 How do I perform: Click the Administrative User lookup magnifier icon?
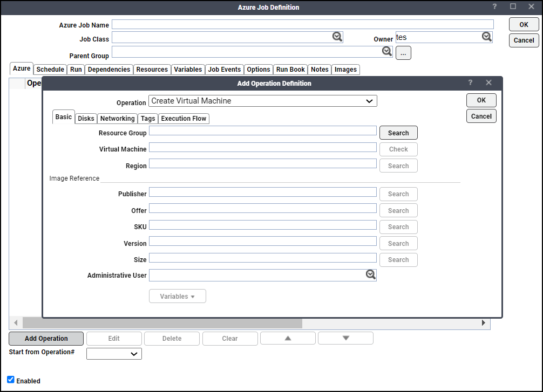click(370, 274)
